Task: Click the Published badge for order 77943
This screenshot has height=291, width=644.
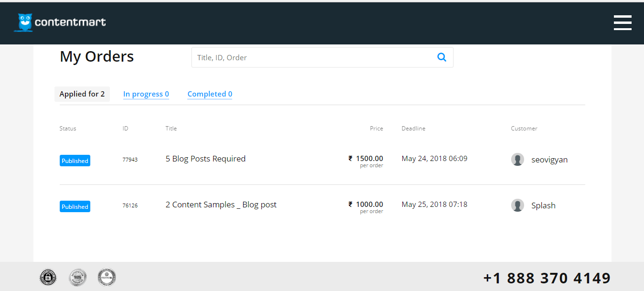Action: tap(75, 161)
